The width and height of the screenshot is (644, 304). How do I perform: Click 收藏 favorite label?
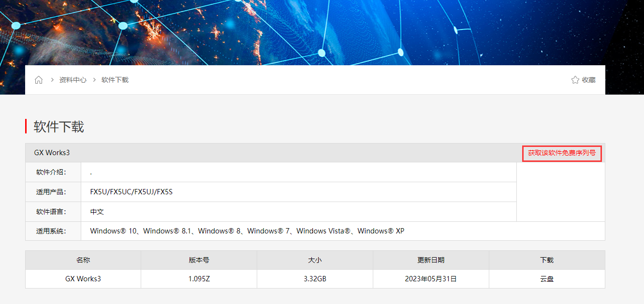click(x=588, y=80)
